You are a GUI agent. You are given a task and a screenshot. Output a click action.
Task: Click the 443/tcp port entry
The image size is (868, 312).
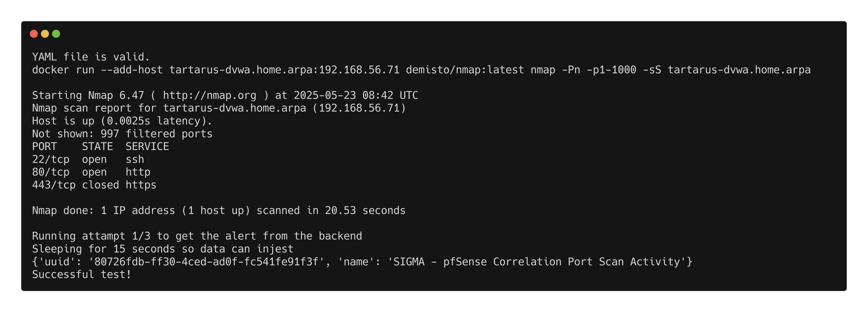point(54,185)
